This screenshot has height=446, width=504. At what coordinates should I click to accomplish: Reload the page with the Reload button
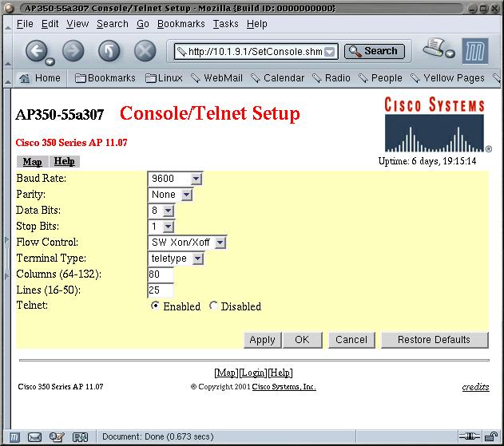(x=109, y=51)
